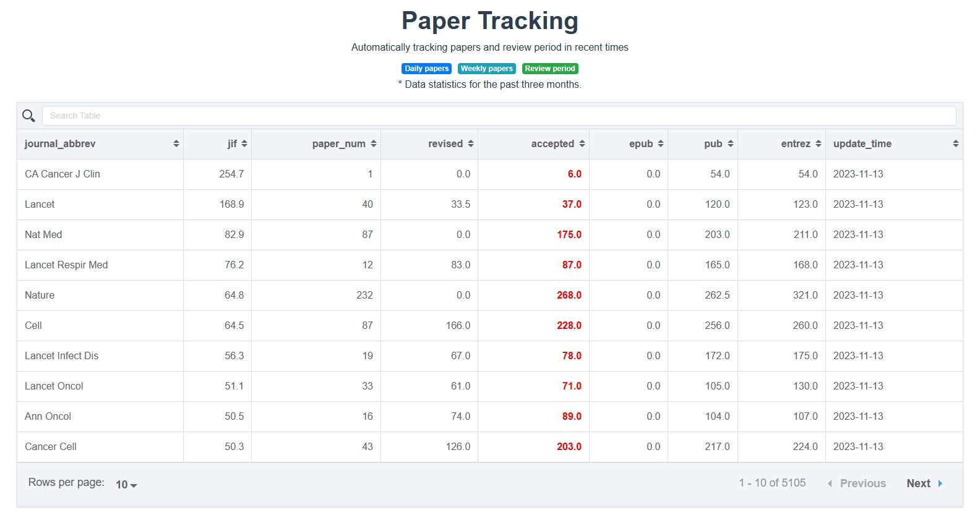Click entrez value 211.0 in Nat Med row

click(x=806, y=235)
